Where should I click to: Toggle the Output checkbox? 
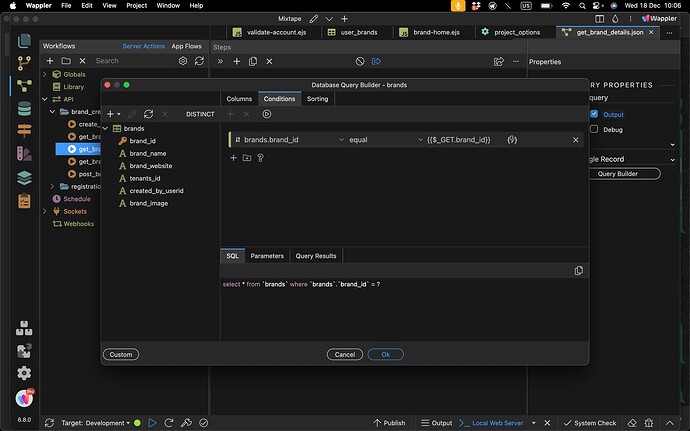594,114
